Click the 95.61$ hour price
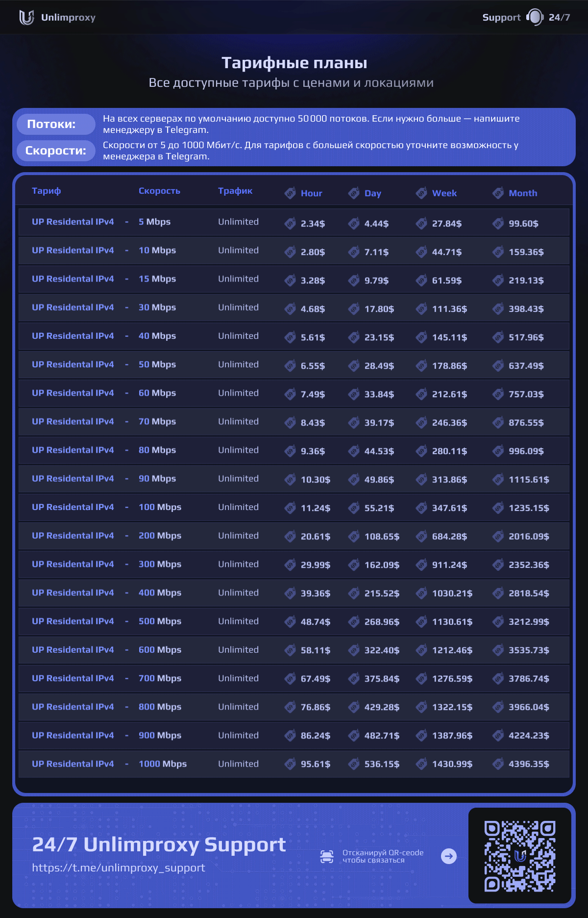Viewport: 588px width, 918px height. pyautogui.click(x=316, y=764)
